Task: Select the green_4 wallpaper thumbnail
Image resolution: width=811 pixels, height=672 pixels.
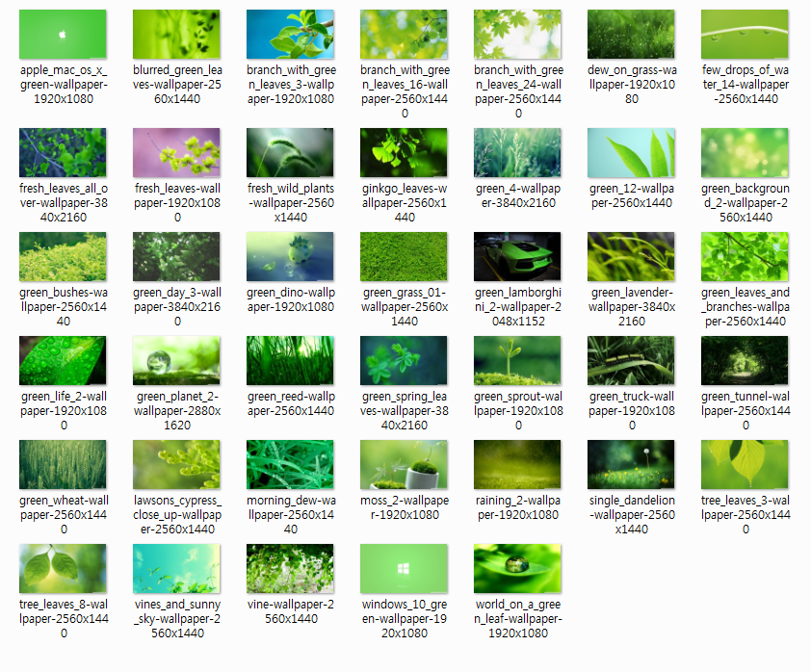Action: [x=517, y=152]
